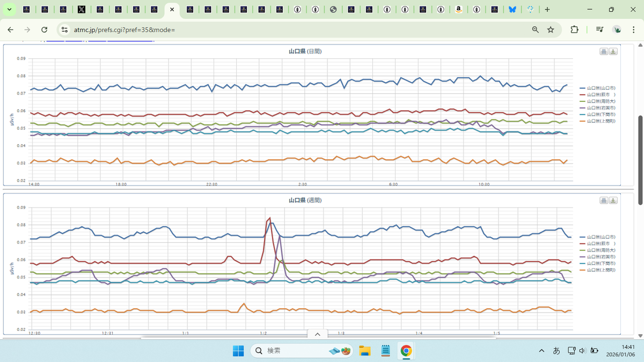Click the page vertical scrollbar thumb

(x=640, y=160)
